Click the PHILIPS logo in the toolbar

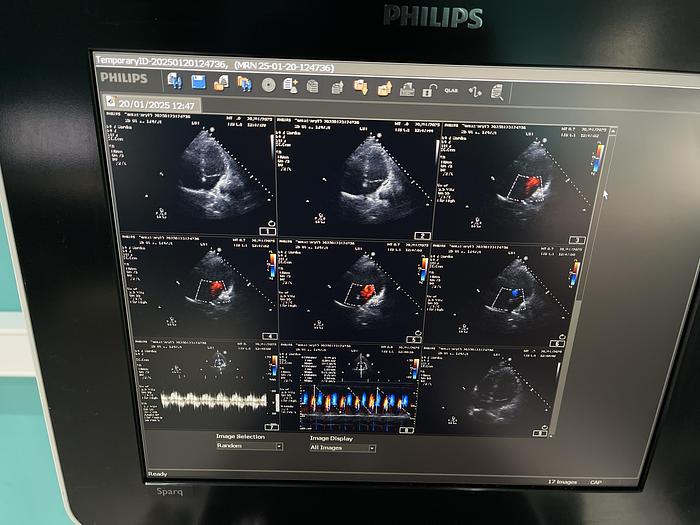click(x=124, y=78)
